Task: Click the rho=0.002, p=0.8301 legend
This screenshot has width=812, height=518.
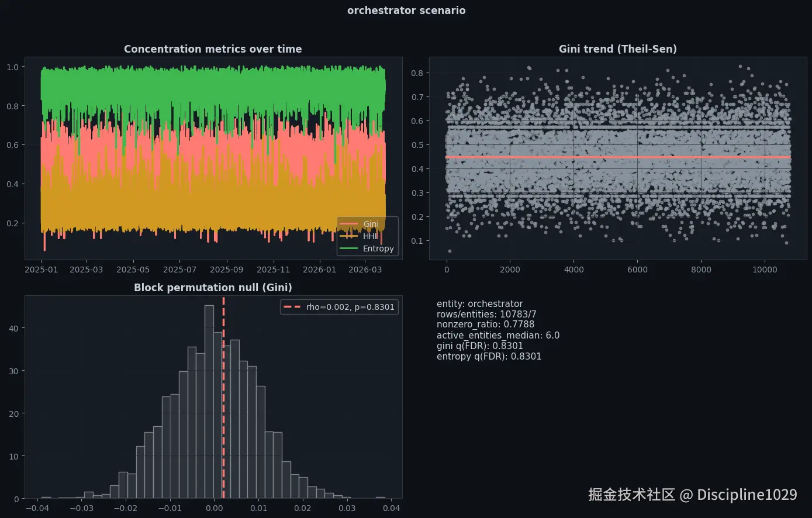Action: click(x=339, y=307)
